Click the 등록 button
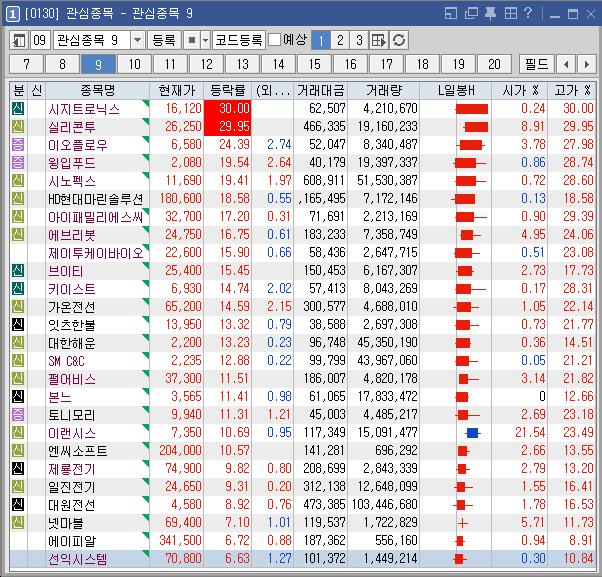602x577 pixels. pos(164,40)
